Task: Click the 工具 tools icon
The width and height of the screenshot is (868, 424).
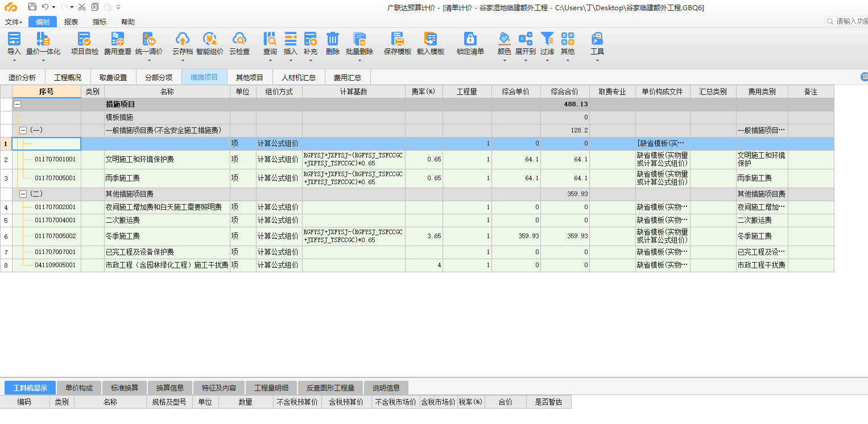Action: coord(597,39)
